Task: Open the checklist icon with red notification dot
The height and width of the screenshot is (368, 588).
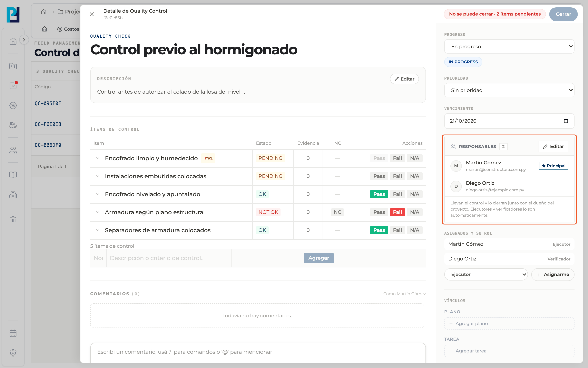Action: [x=13, y=86]
